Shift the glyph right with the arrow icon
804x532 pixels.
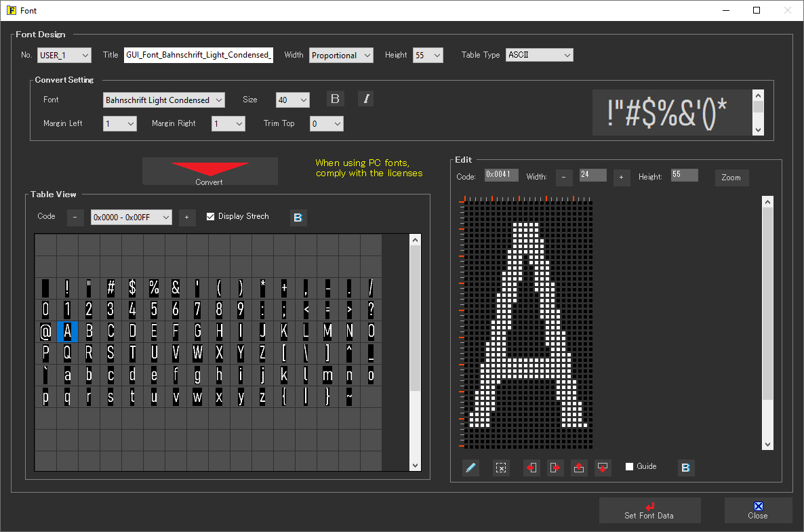pos(555,468)
